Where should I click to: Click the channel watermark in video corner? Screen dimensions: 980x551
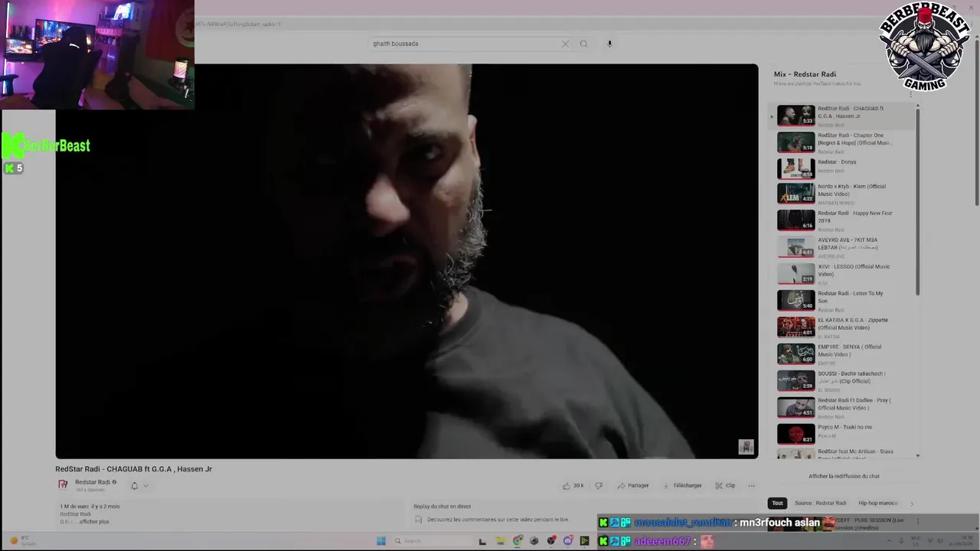point(746,447)
